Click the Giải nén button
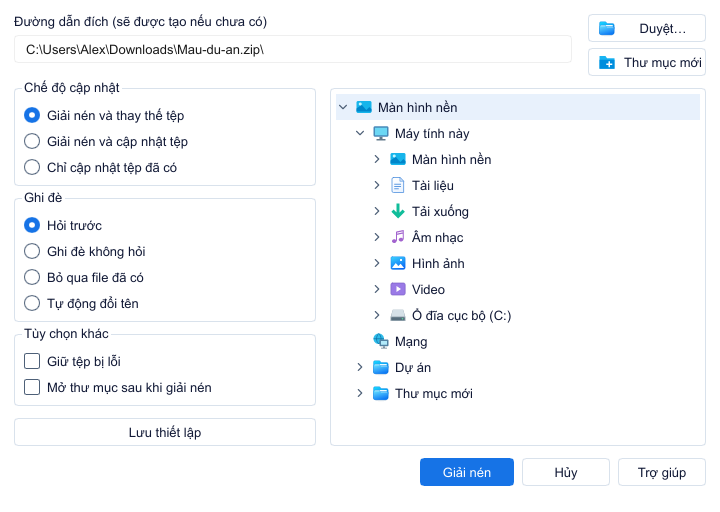The width and height of the screenshot is (720, 512). click(467, 472)
